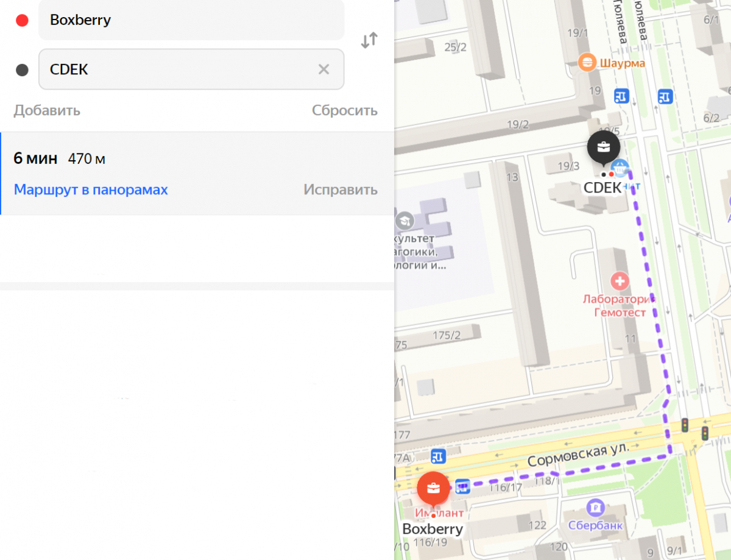Click Исправить to correct the route
Image resolution: width=731 pixels, height=560 pixels.
point(341,190)
